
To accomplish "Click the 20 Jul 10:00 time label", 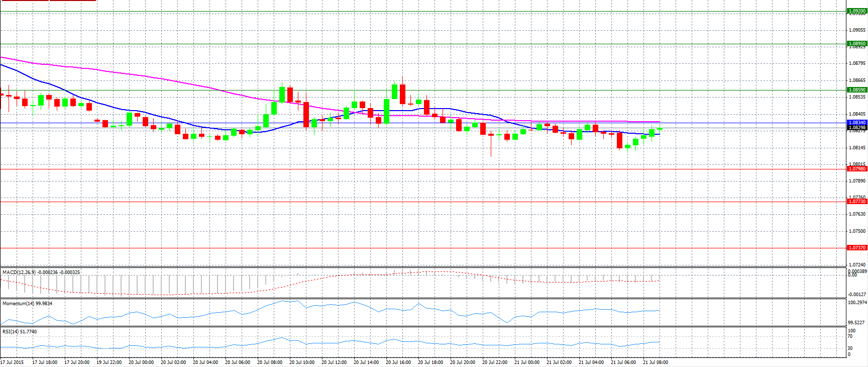I will 302,362.
